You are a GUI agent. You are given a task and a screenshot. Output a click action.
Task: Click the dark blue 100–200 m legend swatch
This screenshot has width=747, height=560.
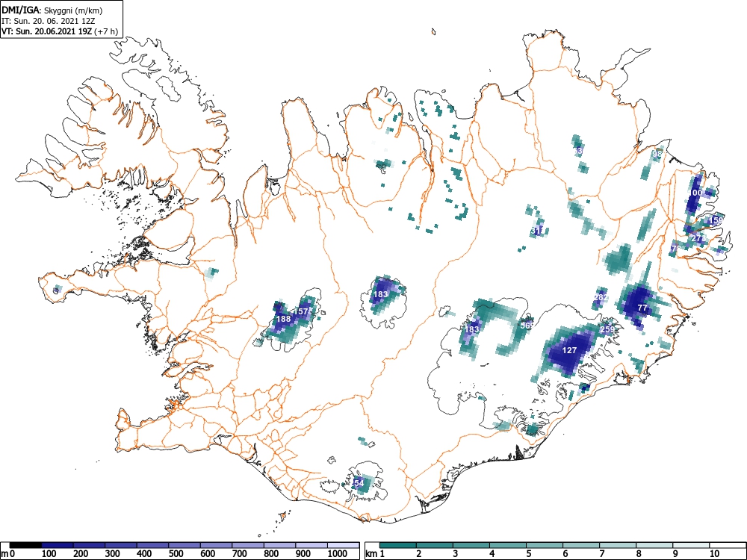(x=58, y=545)
